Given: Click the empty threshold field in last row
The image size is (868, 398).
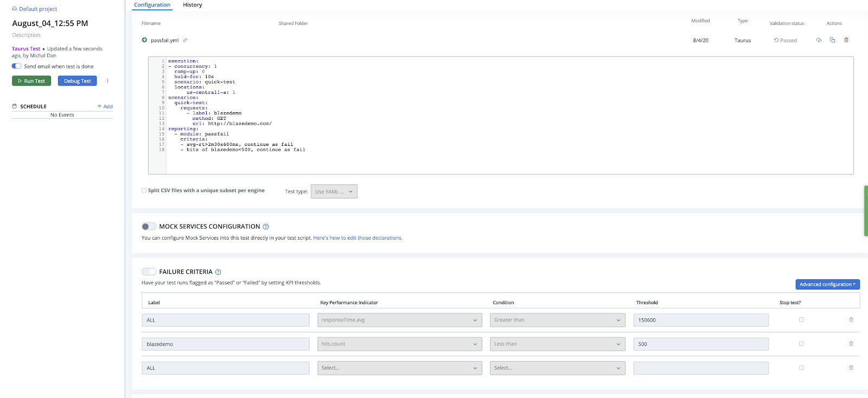Looking at the screenshot, I should (701, 368).
